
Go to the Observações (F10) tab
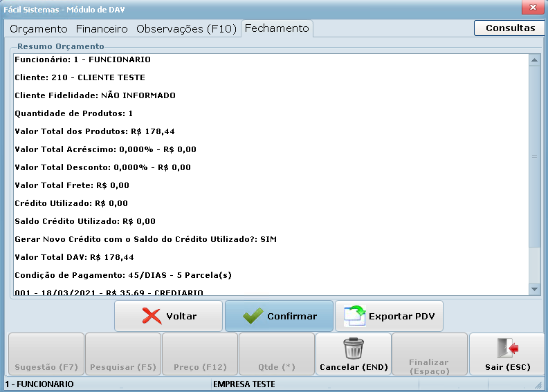(x=187, y=29)
